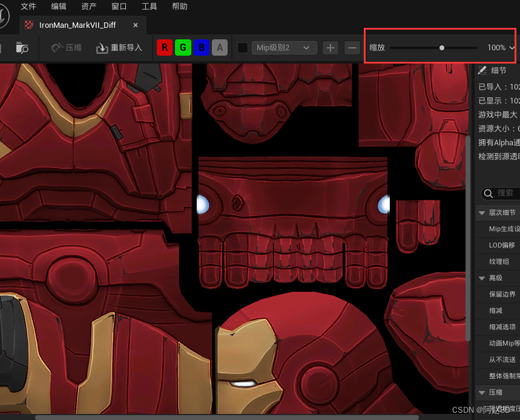Select the LOD偏移 property row
Image resolution: width=520 pixels, height=420 pixels.
pos(498,245)
